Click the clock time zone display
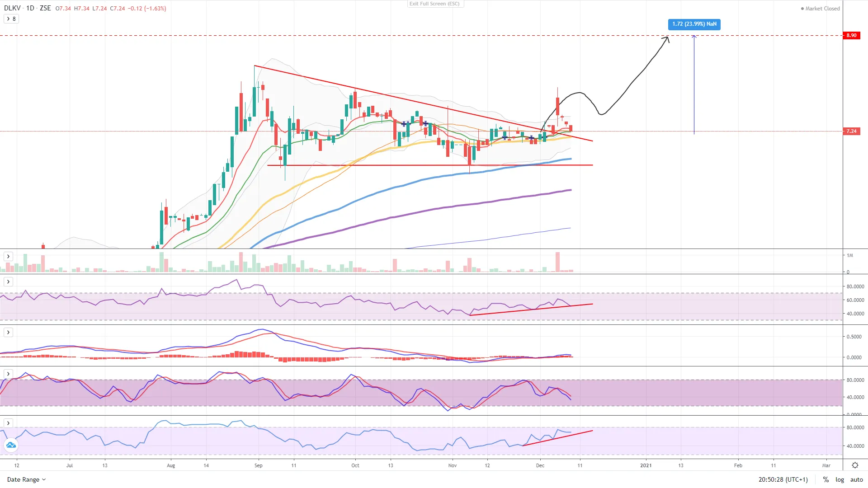The image size is (868, 488). coord(783,479)
